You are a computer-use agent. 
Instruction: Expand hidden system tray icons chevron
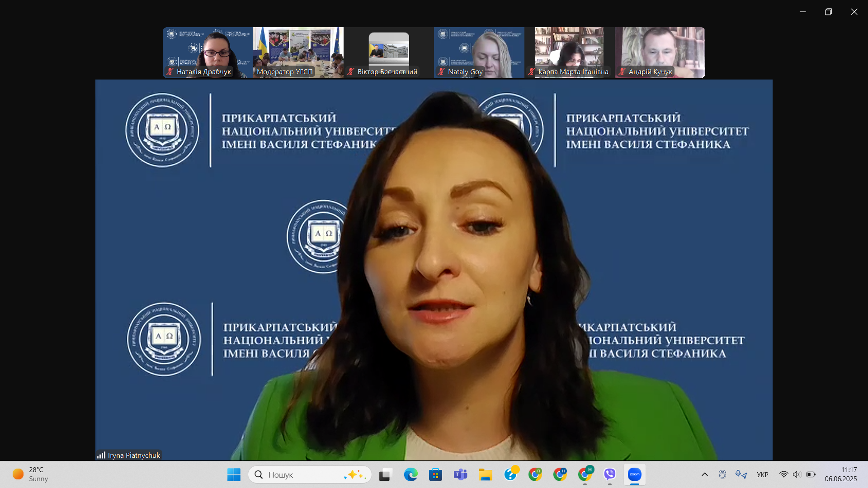pyautogui.click(x=704, y=474)
